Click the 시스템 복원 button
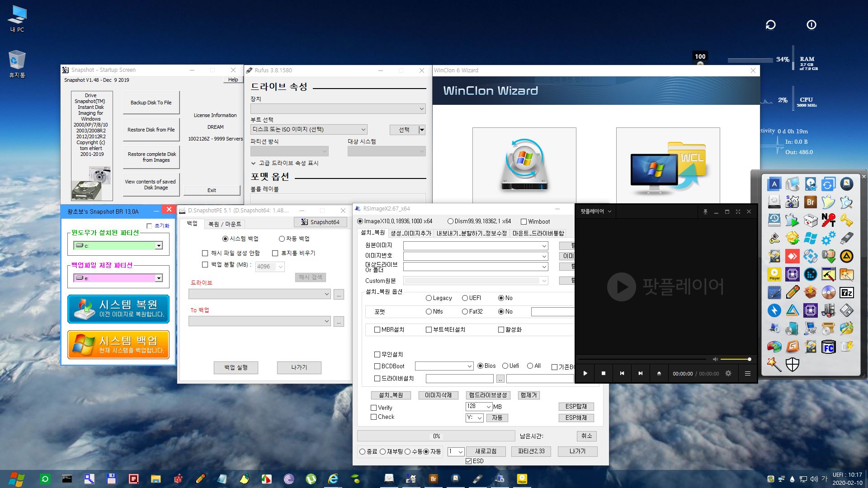Viewport: 868px width, 488px height. click(x=118, y=309)
